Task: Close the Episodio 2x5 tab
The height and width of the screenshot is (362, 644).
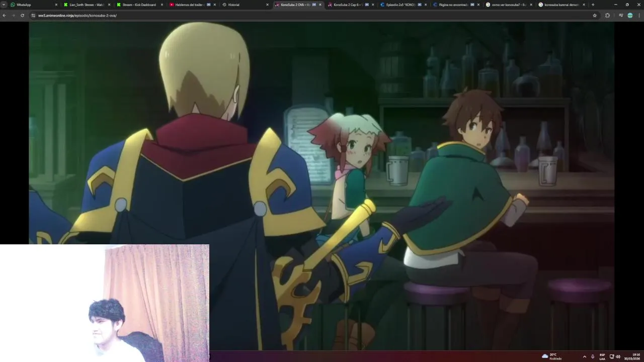Action: [x=426, y=5]
